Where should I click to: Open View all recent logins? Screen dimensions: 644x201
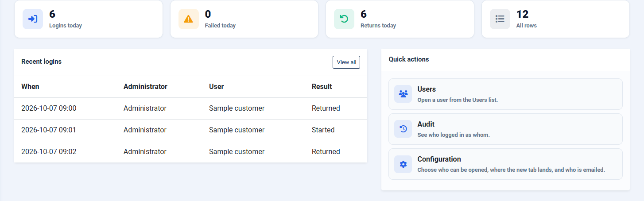pyautogui.click(x=346, y=62)
